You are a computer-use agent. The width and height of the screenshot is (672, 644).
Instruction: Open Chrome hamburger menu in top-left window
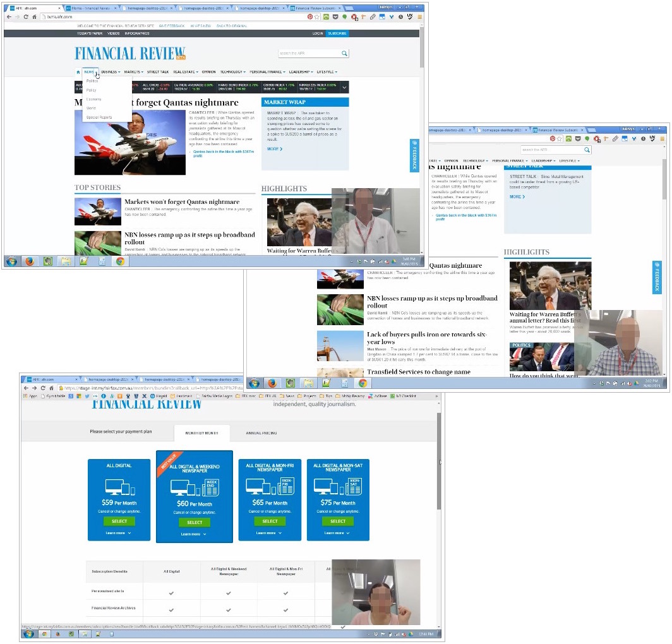[419, 16]
